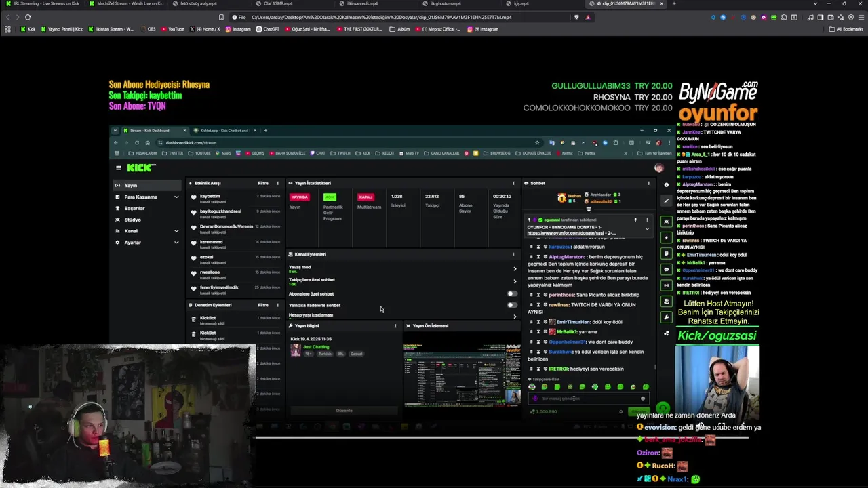Open the CANLI KANALLAR bookmark folder
The image size is (868, 488).
point(442,153)
